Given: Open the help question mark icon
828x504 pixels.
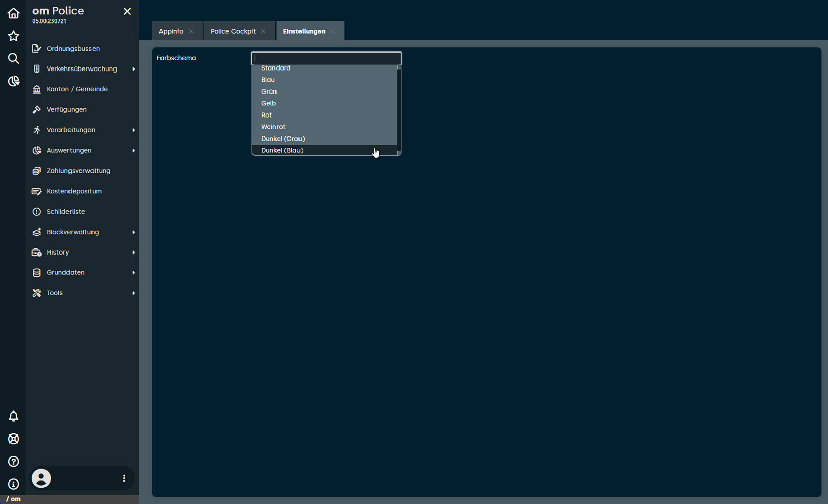Looking at the screenshot, I should point(13,461).
